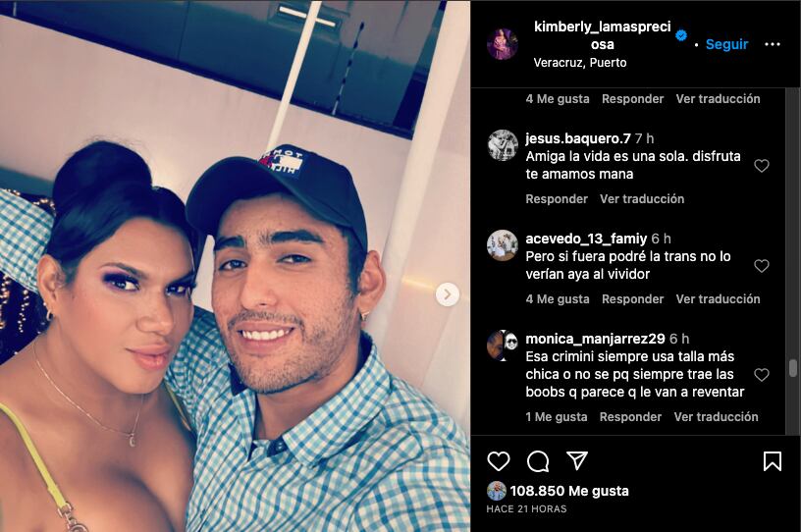
Task: Open kimberly_lamaspreciosa username link
Action: tap(603, 35)
